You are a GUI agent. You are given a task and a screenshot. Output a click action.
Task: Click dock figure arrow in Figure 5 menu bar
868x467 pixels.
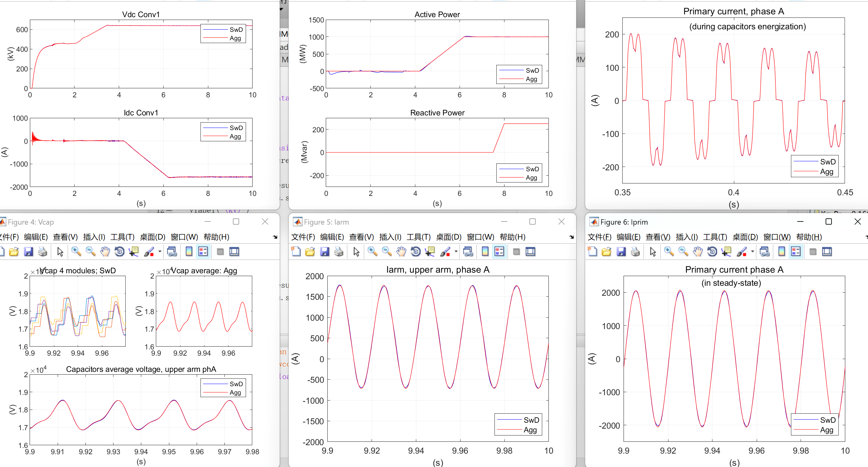(x=571, y=237)
